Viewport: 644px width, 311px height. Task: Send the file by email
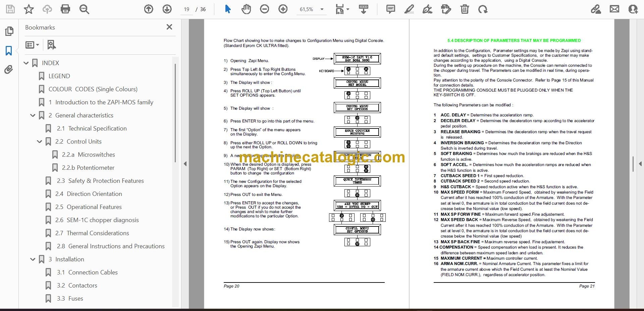[x=614, y=9]
